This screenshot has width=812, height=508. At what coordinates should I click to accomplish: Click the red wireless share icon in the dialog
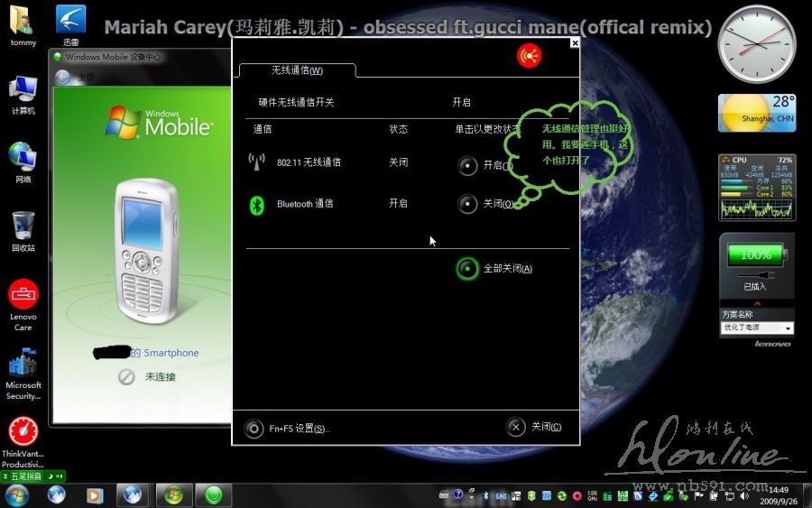pyautogui.click(x=530, y=55)
